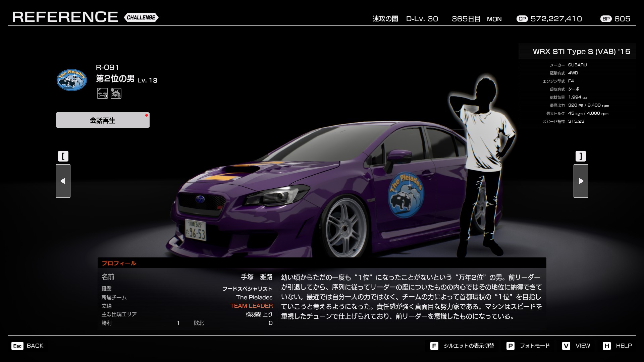This screenshot has width=644, height=362.
Task: Open photo mode via P key
Action: click(x=511, y=346)
